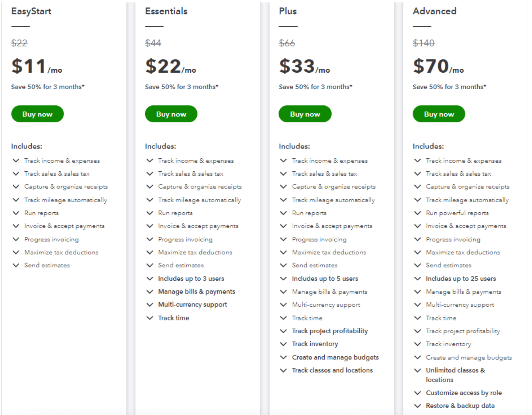Click Buy now for Advanced plan
The height and width of the screenshot is (415, 532).
(439, 114)
